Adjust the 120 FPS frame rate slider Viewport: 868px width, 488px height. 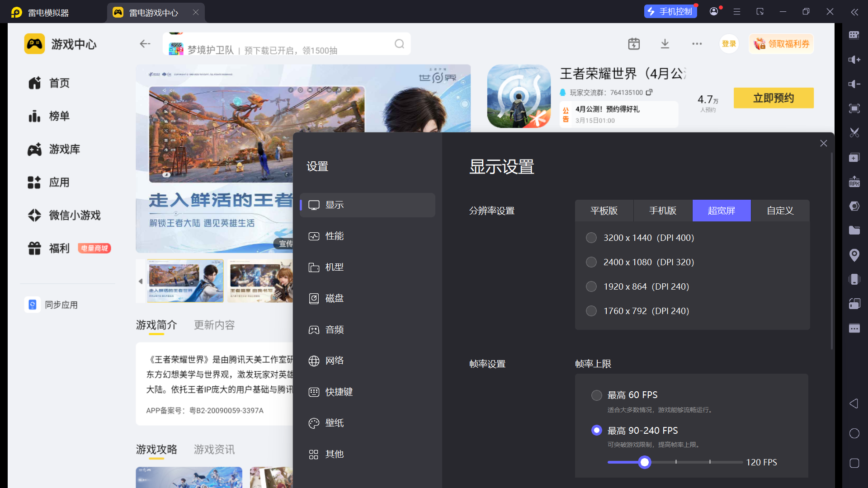(645, 462)
